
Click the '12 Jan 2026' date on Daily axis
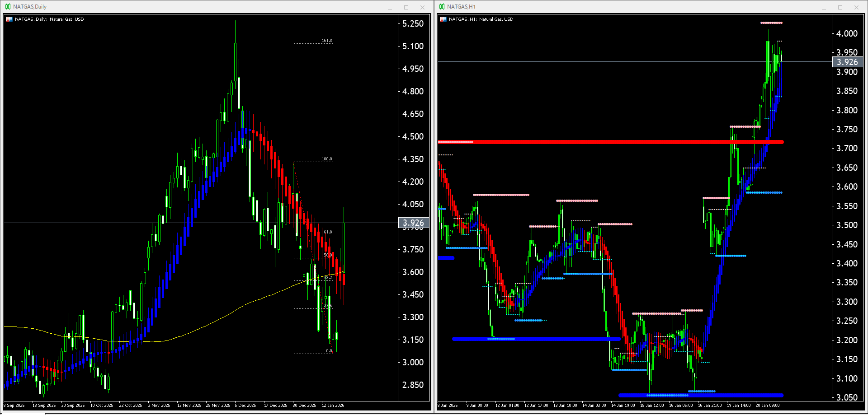[x=333, y=406]
